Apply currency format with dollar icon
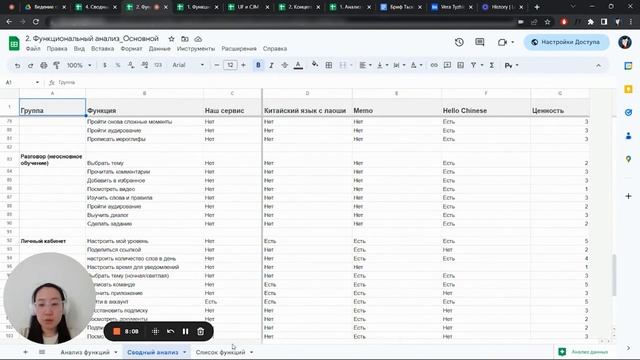 [x=105, y=65]
